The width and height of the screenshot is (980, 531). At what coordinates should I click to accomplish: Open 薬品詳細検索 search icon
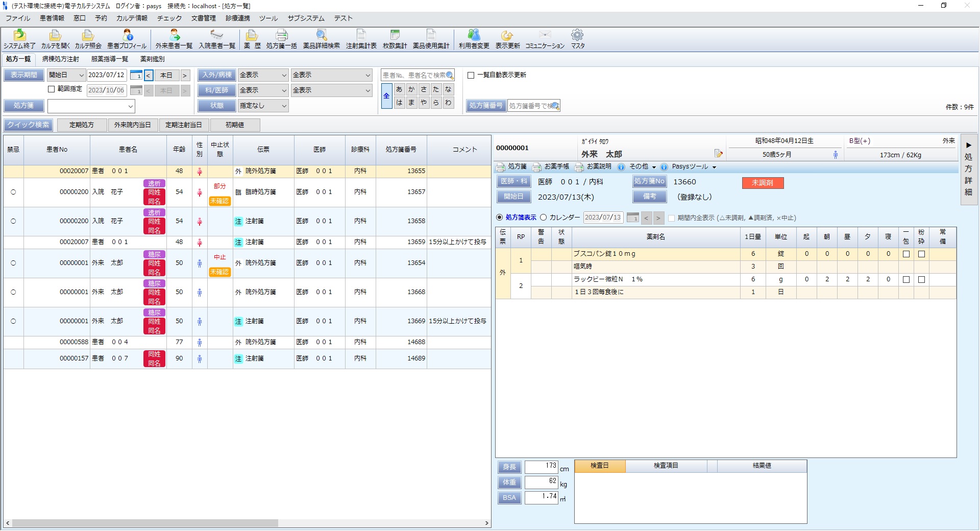321,35
